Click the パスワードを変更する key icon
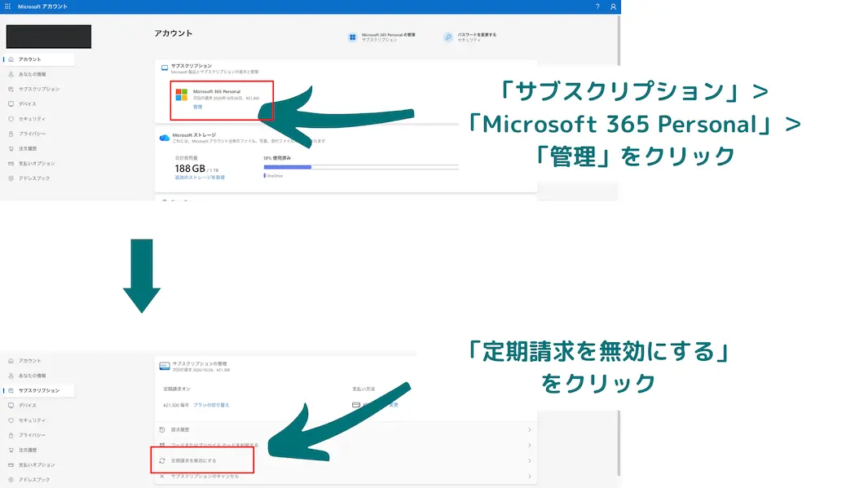Viewport: 868px width, 488px height. point(447,37)
